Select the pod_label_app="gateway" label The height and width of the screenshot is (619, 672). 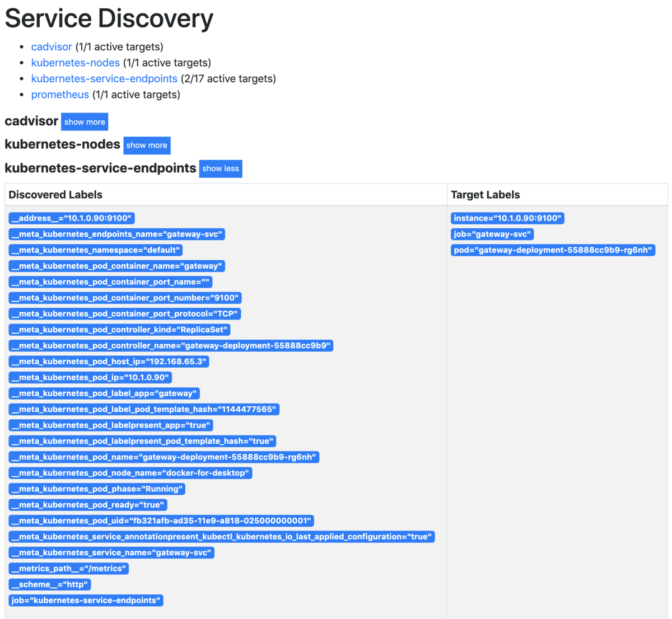click(104, 393)
